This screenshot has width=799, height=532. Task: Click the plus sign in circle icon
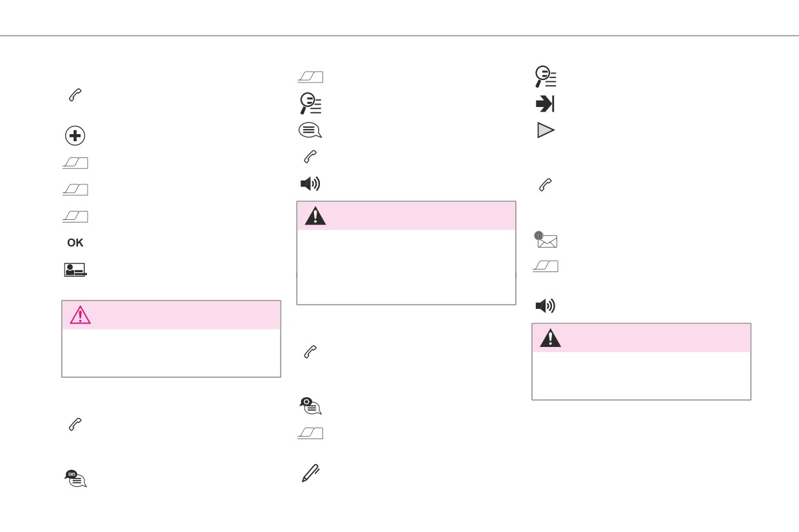coord(75,137)
